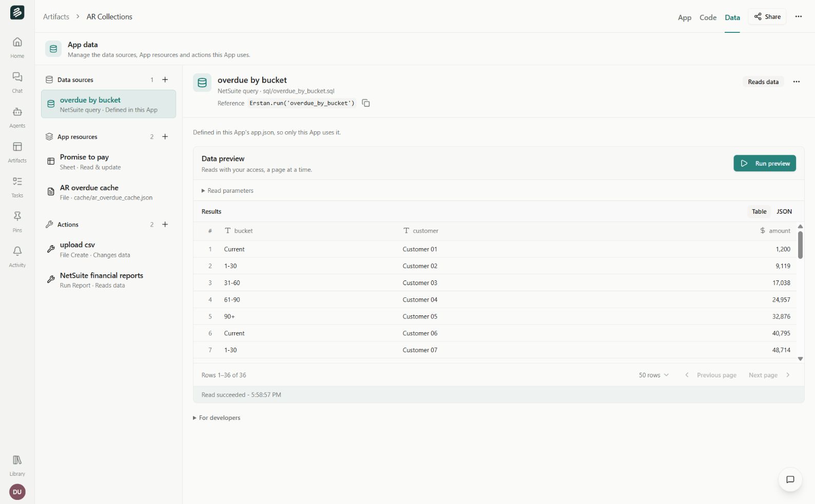Add a new data source

pos(165,79)
